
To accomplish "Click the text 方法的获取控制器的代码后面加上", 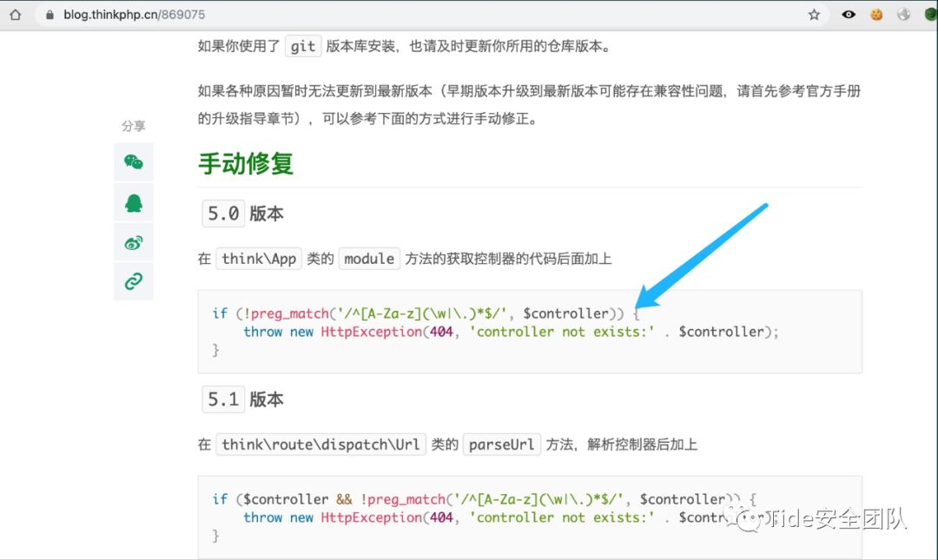I will pyautogui.click(x=508, y=259).
